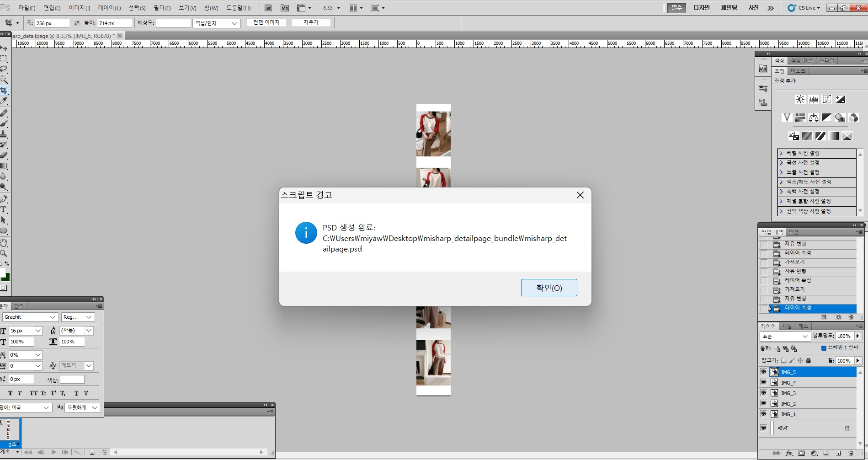868x460 pixels.
Task: Link layers with the chain icon
Action: [x=776, y=453]
